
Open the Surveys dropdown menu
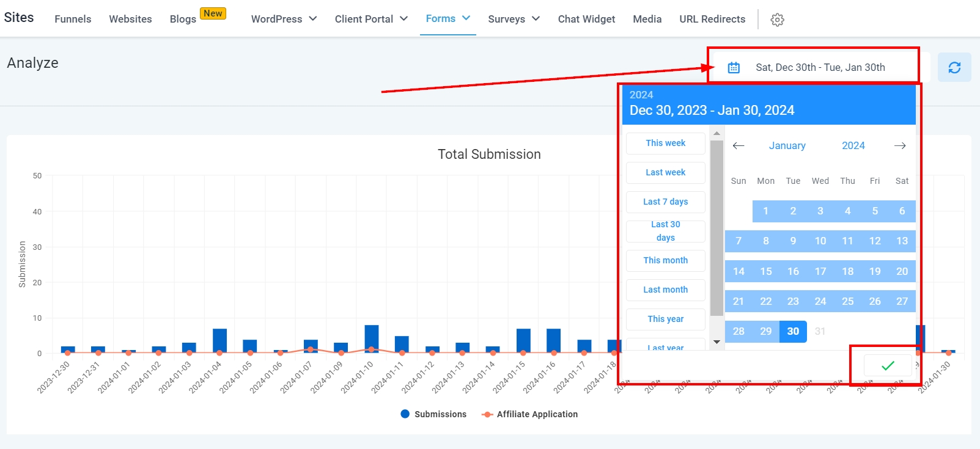point(514,19)
